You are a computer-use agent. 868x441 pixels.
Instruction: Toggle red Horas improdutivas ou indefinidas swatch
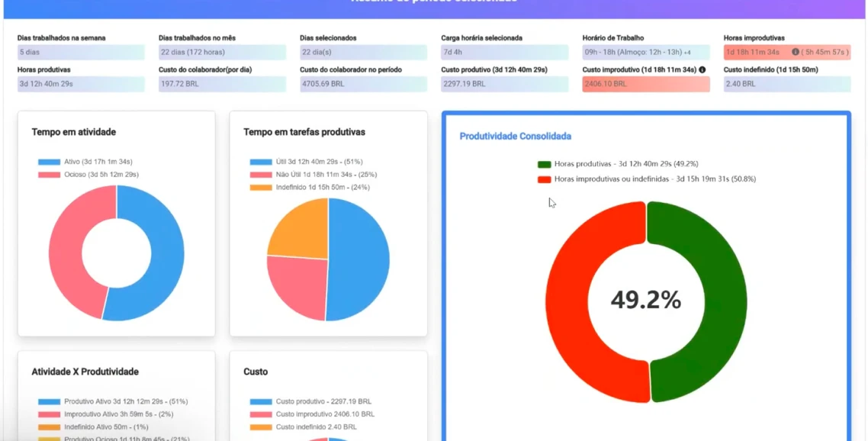(544, 179)
